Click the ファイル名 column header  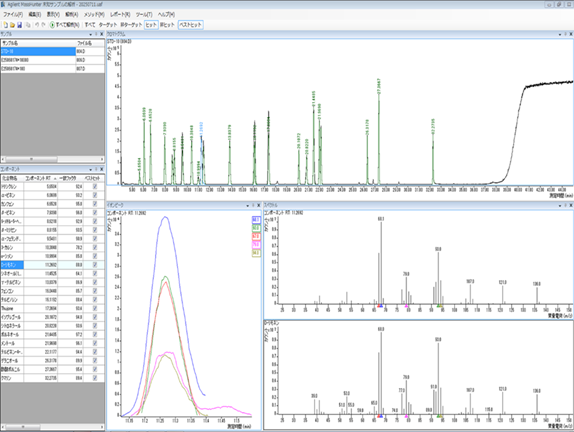point(90,43)
